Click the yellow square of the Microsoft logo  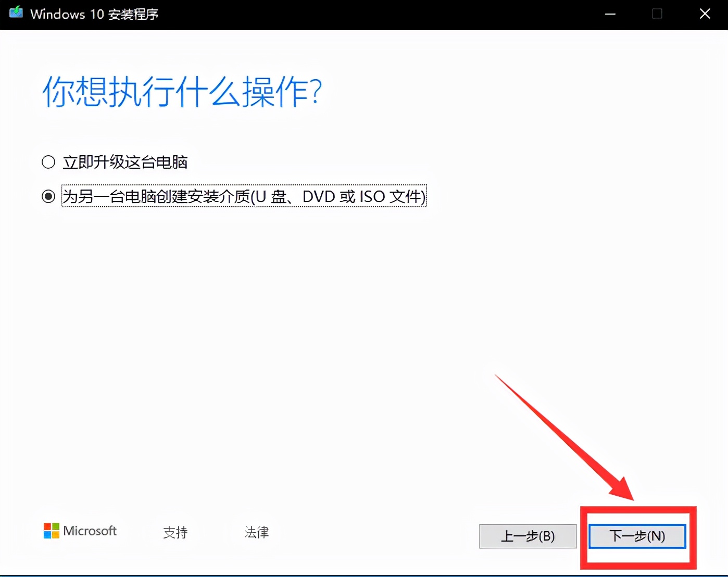55,534
